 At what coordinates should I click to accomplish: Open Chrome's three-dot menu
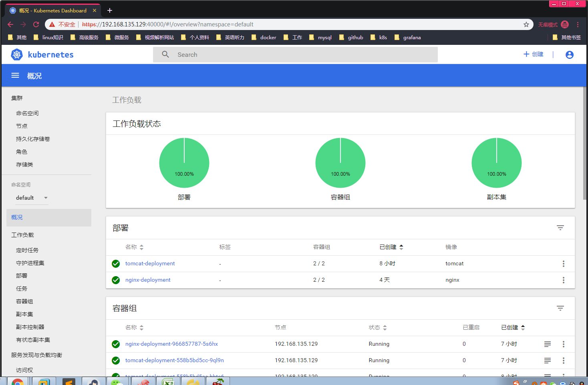click(x=578, y=24)
